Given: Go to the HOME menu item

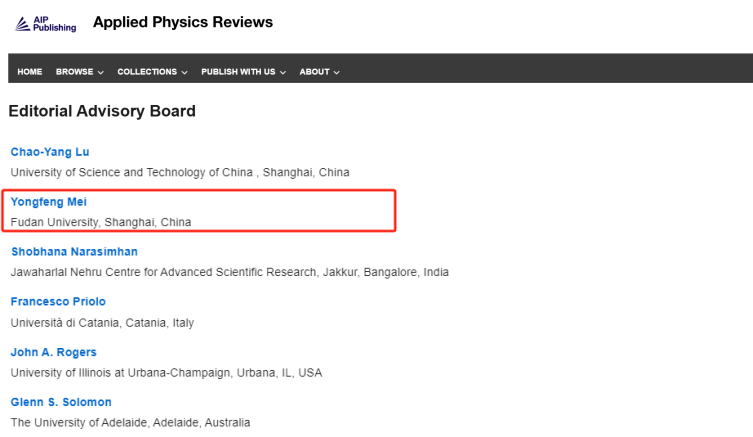Looking at the screenshot, I should coord(30,72).
